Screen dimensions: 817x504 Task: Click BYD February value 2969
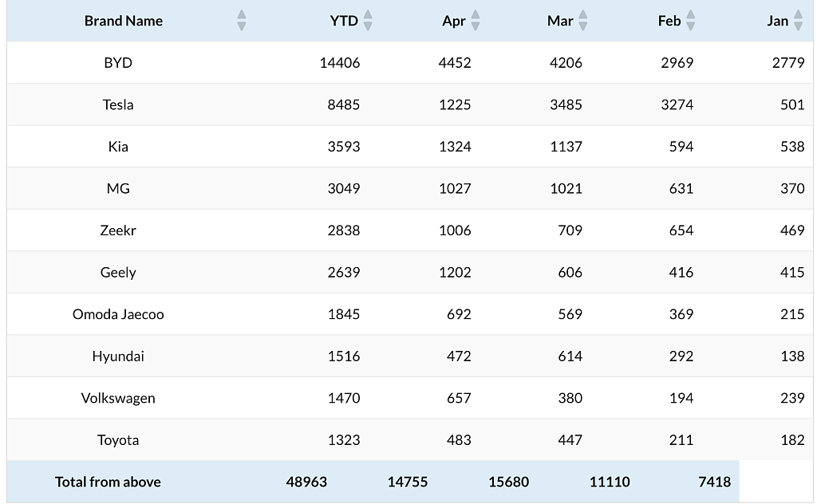(x=677, y=62)
